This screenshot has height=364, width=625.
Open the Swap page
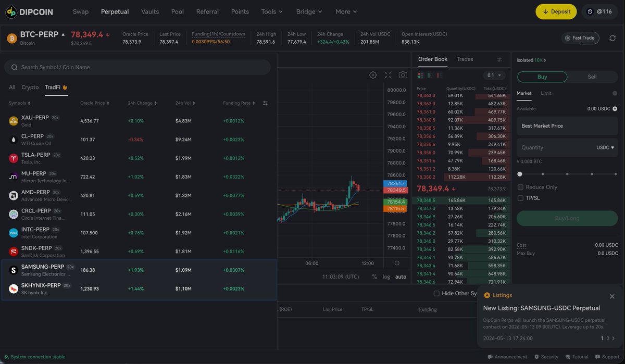[x=81, y=11]
